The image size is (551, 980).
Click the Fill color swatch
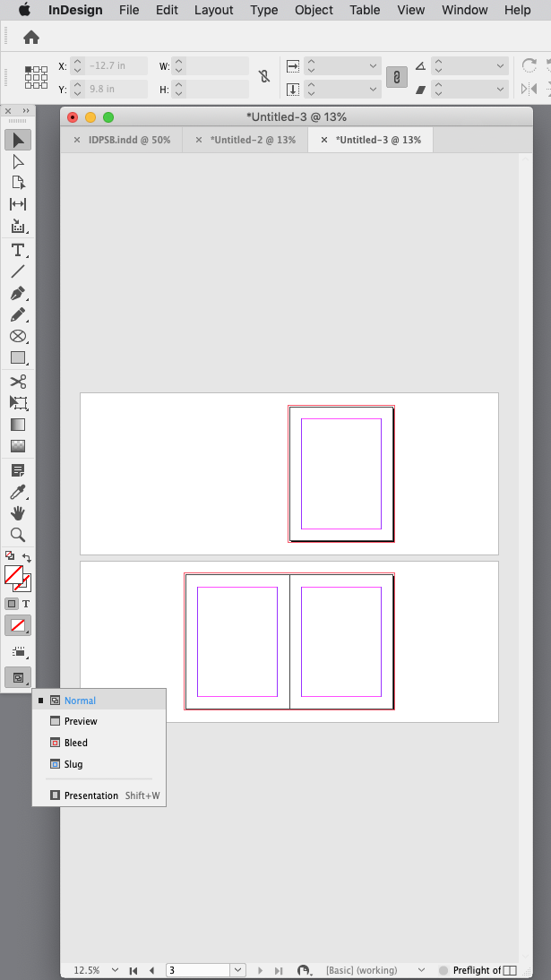tap(13, 574)
